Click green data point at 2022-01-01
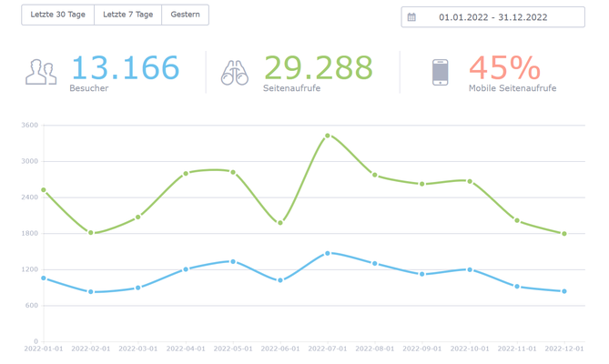 44,190
